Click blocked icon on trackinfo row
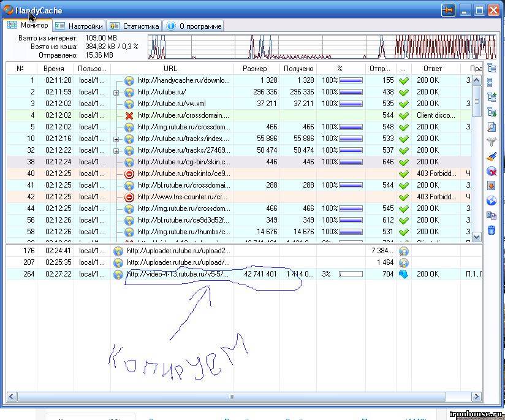 click(x=129, y=174)
